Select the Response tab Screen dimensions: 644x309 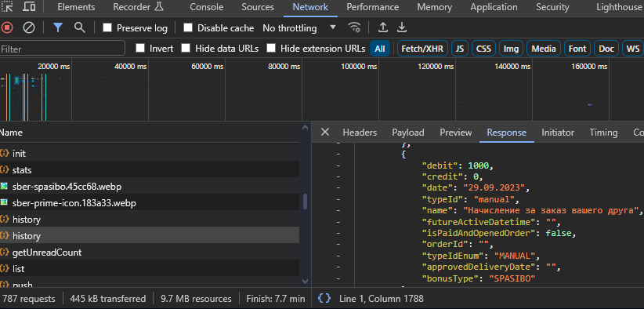coord(506,133)
